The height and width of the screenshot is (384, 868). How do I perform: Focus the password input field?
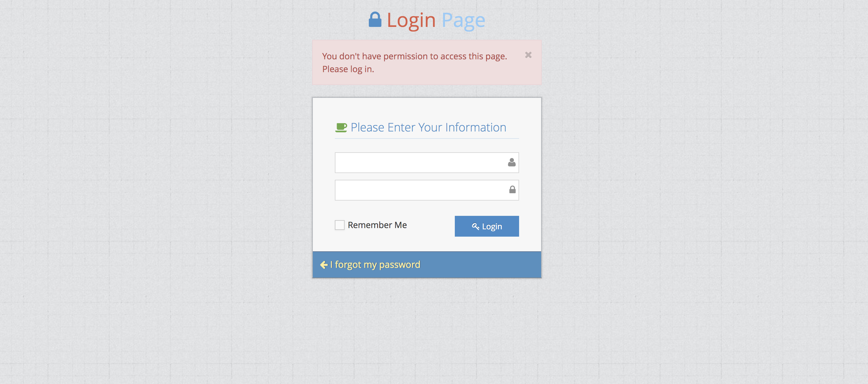(427, 190)
